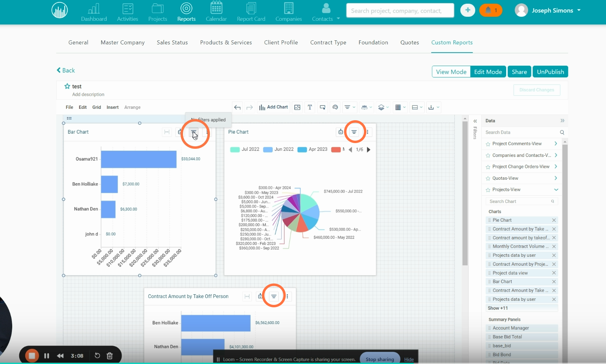The image size is (606, 364).
Task: Open the Insert menu
Action: [112, 107]
